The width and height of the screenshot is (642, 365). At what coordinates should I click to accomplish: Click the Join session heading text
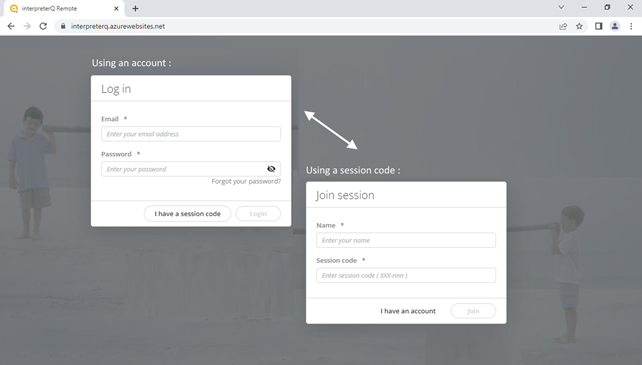[345, 195]
